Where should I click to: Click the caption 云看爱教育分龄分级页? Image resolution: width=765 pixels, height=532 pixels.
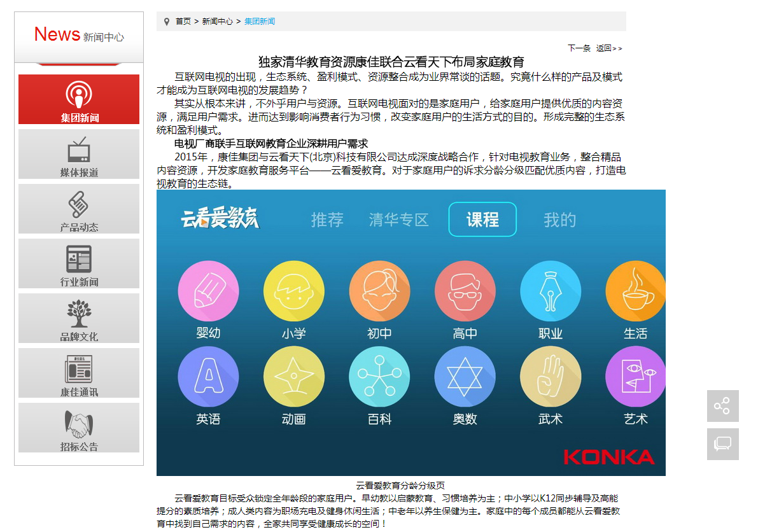(x=400, y=486)
